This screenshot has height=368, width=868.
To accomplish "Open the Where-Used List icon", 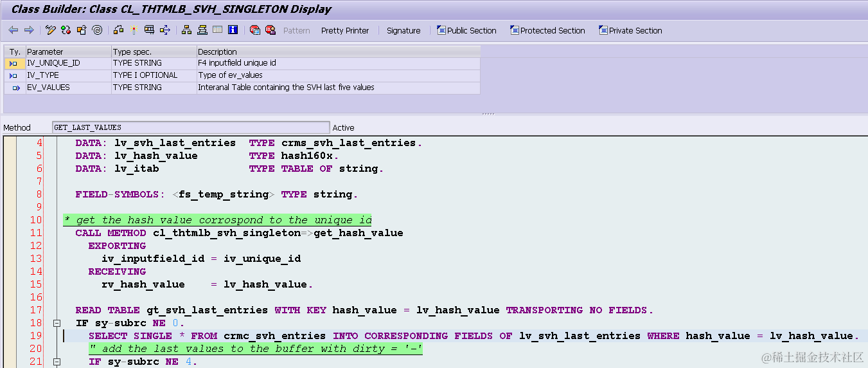I will coord(118,30).
